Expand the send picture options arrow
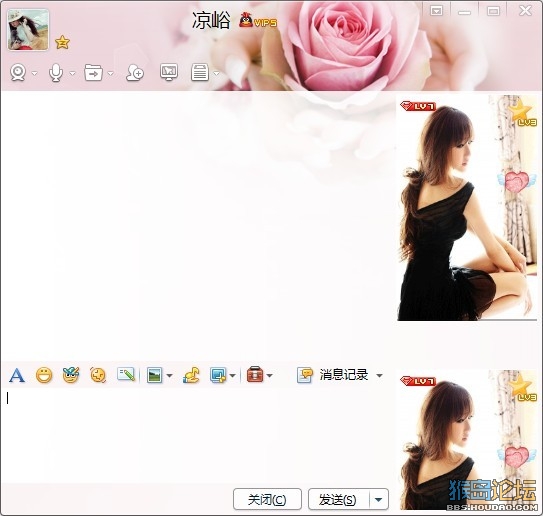The image size is (543, 516). point(169,375)
